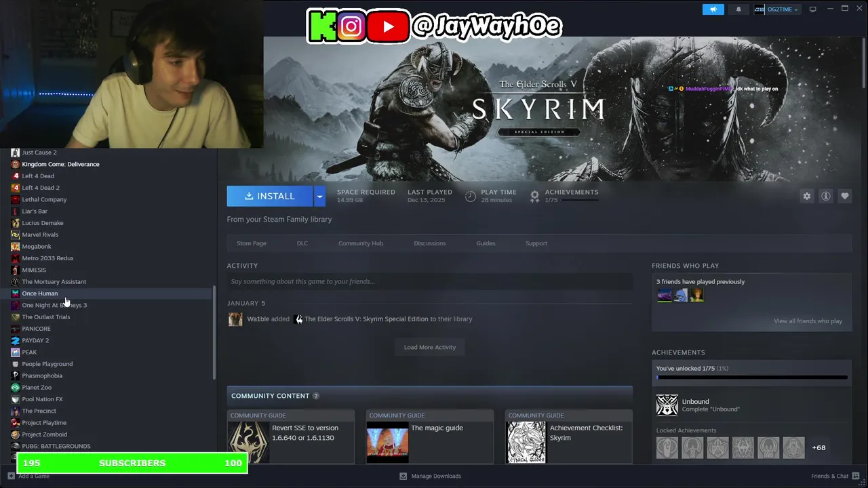The image size is (868, 488).
Task: Open the notifications bell icon
Action: 738,9
